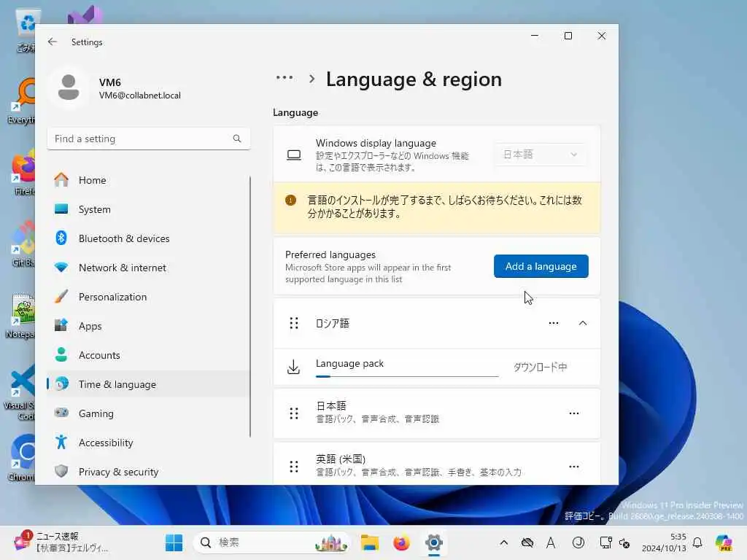Click the ダウンロード中 status text
747x560 pixels.
pyautogui.click(x=540, y=367)
